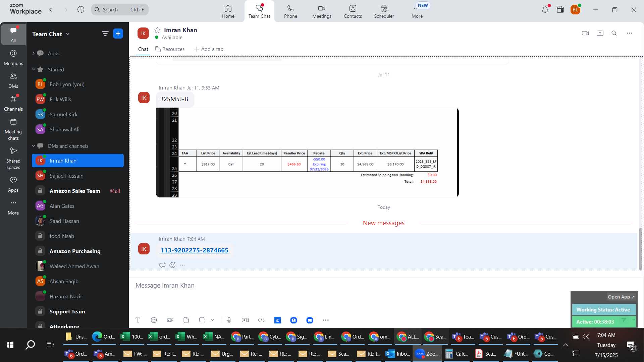
Task: Open the Support Team channel
Action: (78, 311)
